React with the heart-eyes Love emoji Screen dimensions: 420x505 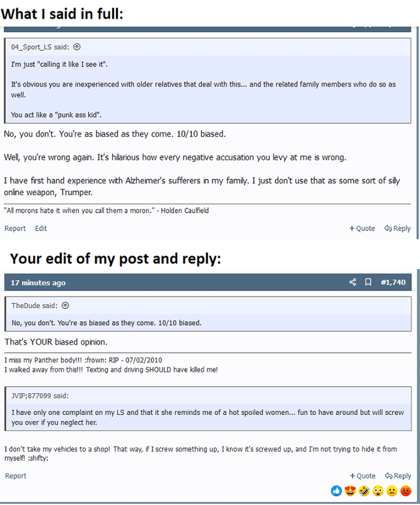pos(350,490)
